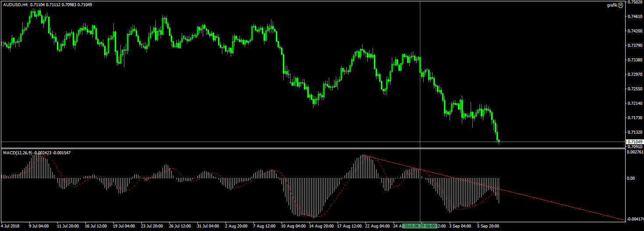
Task: Click the 0.74610 price scale value
Action: point(634,17)
